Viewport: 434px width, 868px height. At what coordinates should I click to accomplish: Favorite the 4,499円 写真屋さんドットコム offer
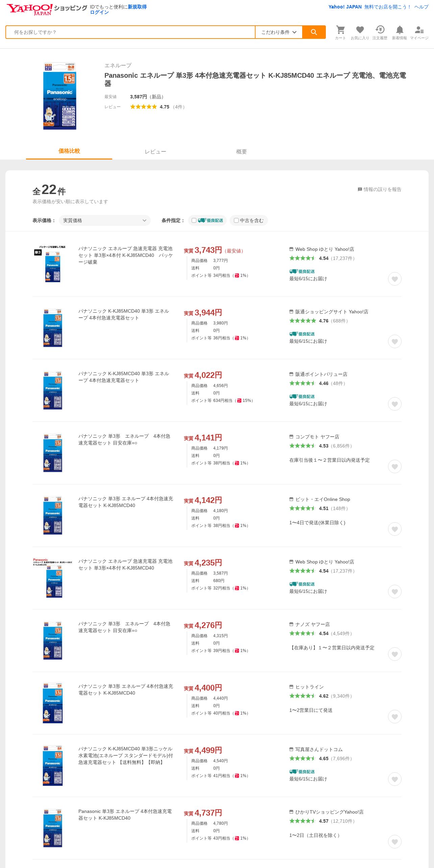(394, 779)
